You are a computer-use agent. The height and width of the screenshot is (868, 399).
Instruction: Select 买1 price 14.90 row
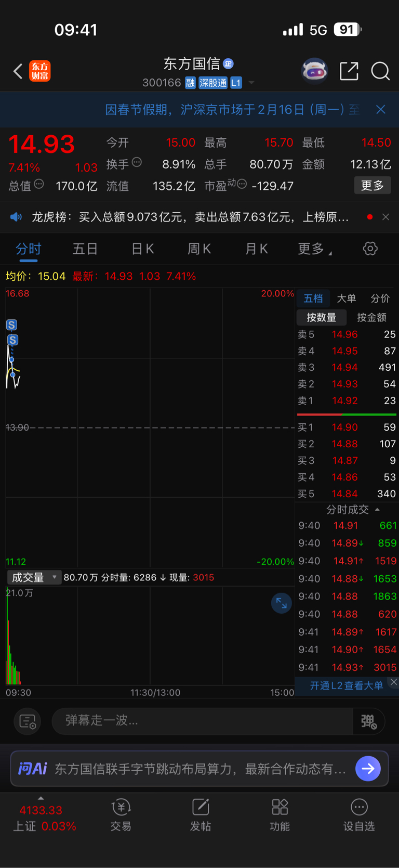pyautogui.click(x=347, y=427)
